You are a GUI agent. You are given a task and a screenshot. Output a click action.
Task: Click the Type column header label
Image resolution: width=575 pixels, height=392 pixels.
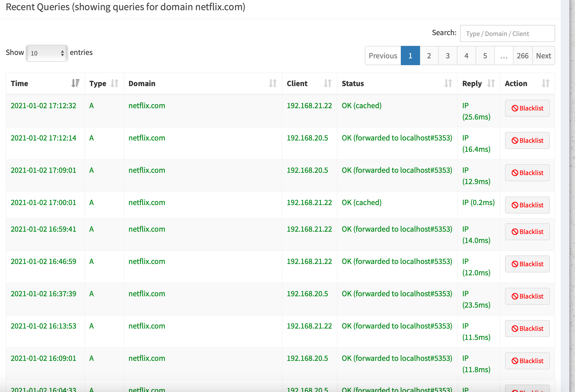[98, 84]
